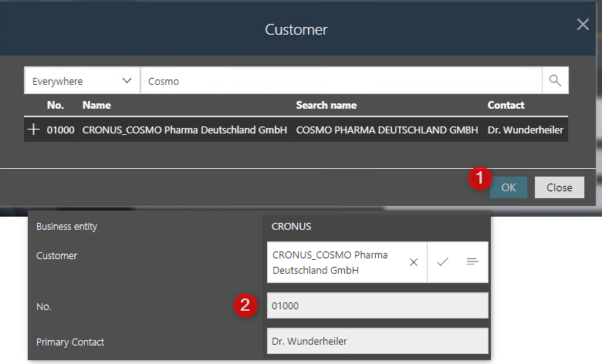Click the Dr. Wunderheiler contact cell
This screenshot has height=364, width=602.
(x=526, y=130)
